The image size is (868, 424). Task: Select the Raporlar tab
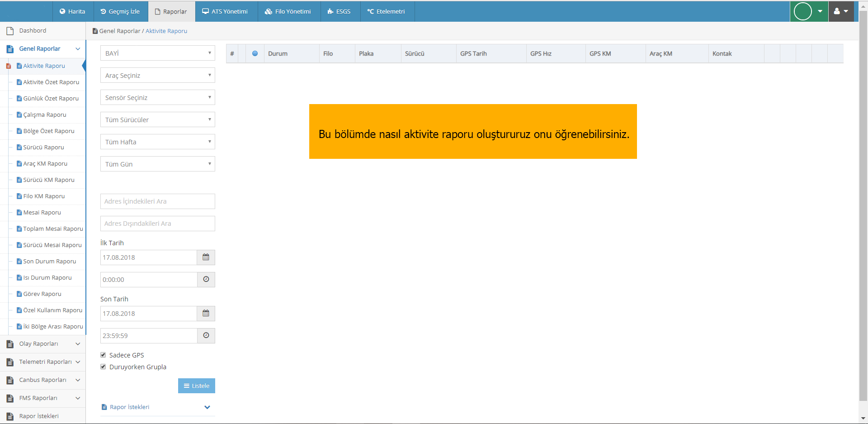point(171,11)
